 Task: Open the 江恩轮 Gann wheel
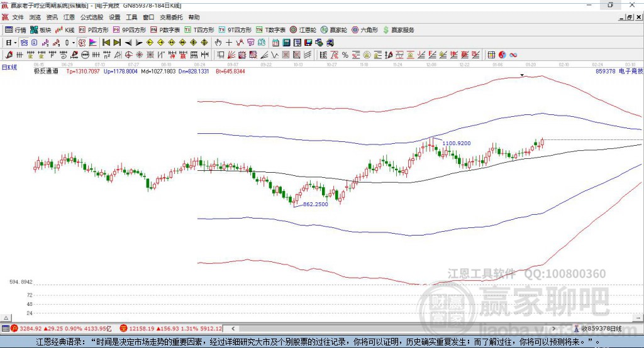[303, 30]
